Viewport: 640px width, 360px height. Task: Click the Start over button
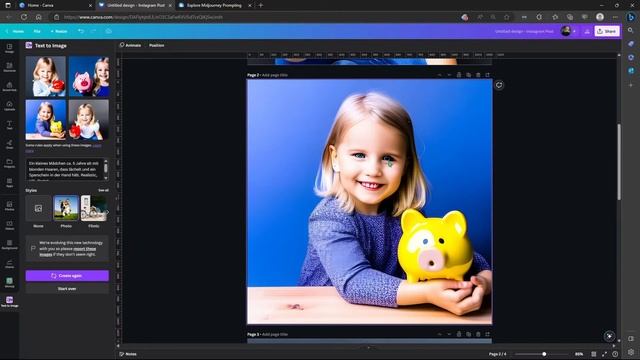point(67,289)
